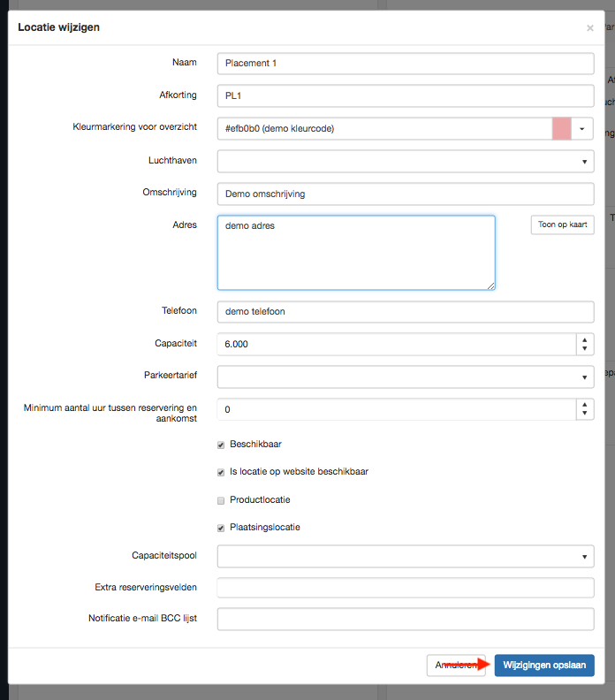Click the Capaciteit field with 6.000
The width and height of the screenshot is (615, 700).
point(397,344)
